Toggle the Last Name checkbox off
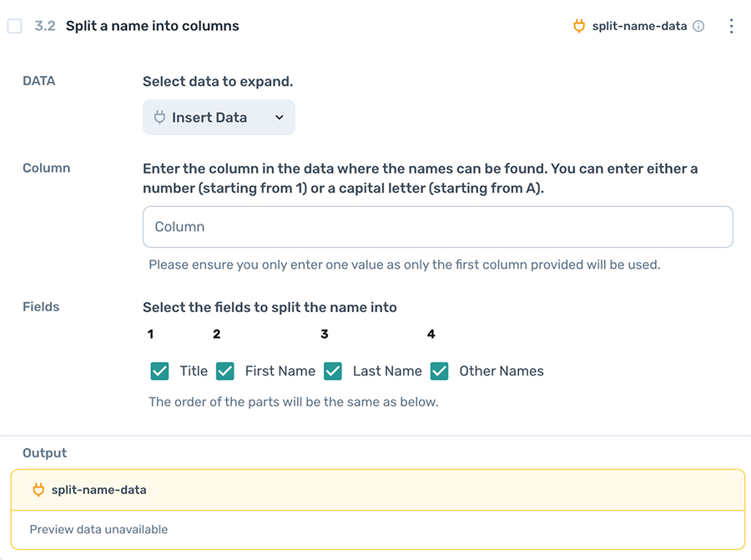 click(x=333, y=371)
